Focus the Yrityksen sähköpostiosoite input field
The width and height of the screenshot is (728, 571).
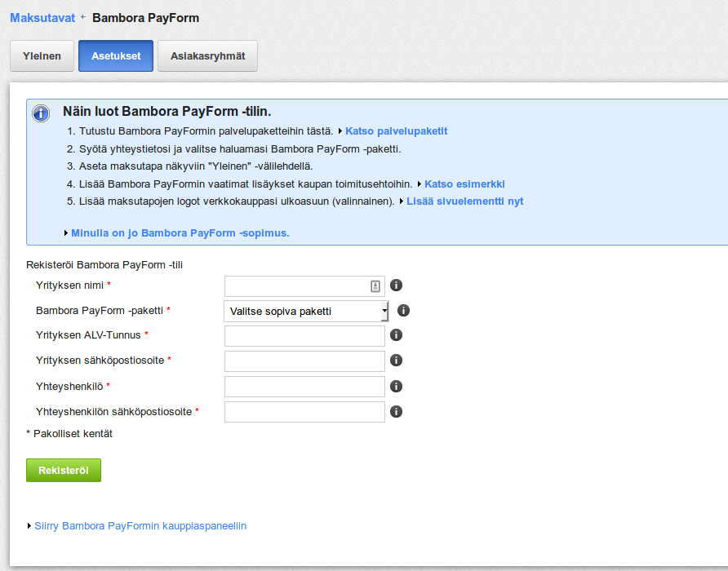304,361
